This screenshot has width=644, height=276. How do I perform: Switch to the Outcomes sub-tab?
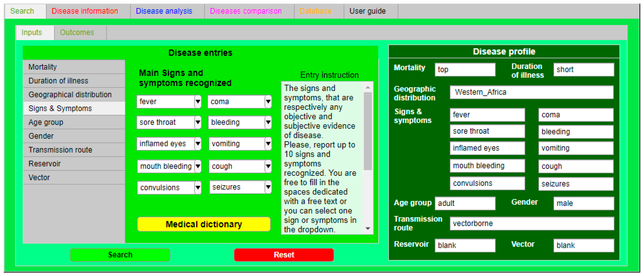77,33
